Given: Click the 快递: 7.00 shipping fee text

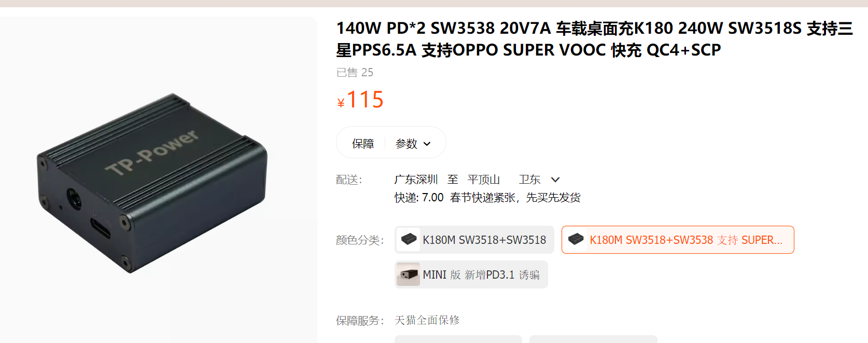Looking at the screenshot, I should 419,198.
